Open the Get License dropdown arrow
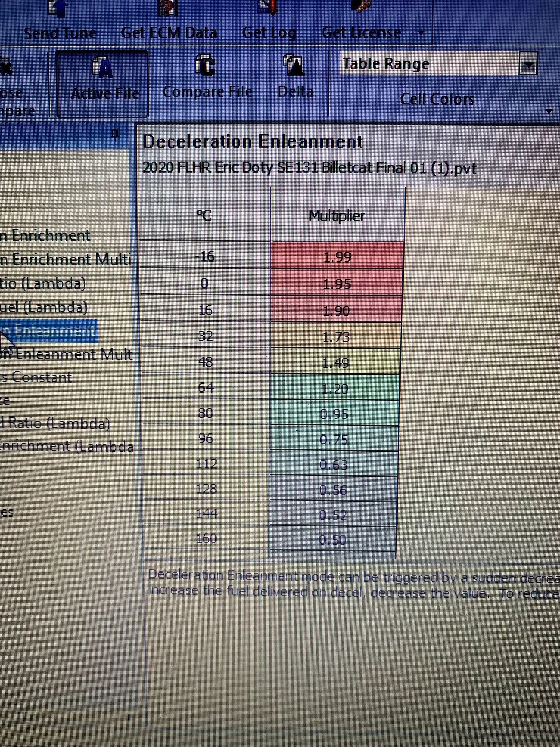Image resolution: width=560 pixels, height=747 pixels. 421,33
